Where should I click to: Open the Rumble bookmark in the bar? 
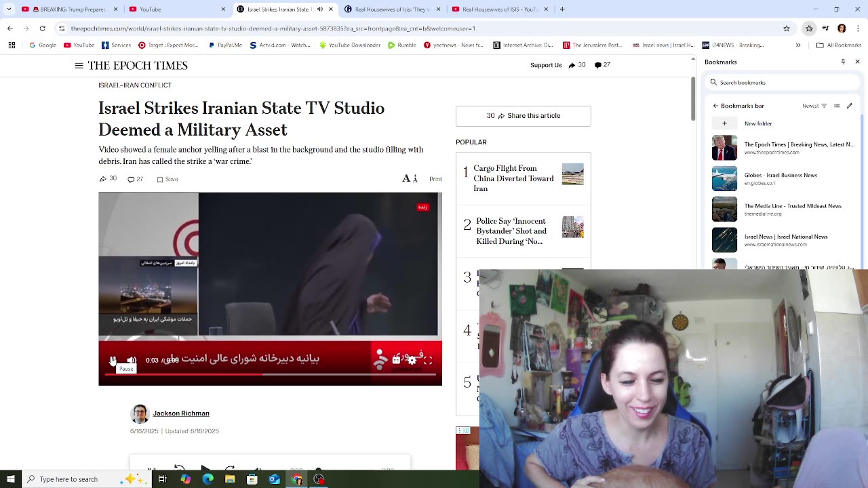coord(401,45)
